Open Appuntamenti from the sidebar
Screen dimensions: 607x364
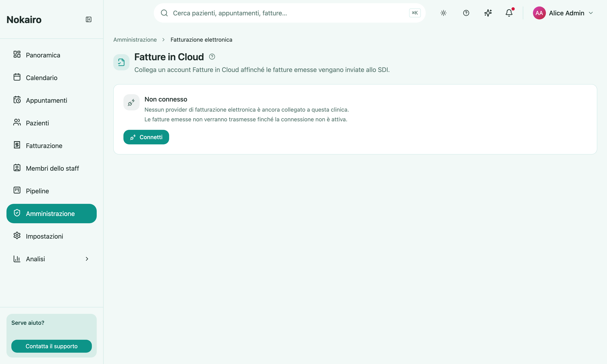tap(52, 100)
